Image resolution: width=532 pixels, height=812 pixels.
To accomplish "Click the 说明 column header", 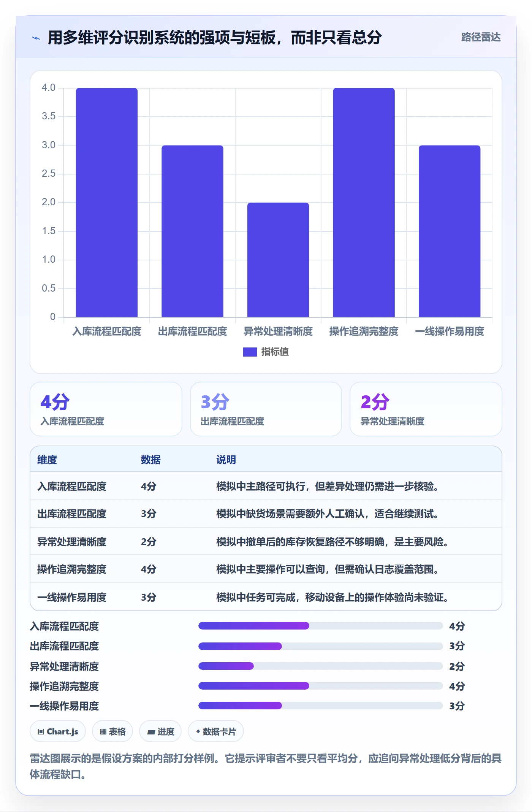I will (x=226, y=460).
